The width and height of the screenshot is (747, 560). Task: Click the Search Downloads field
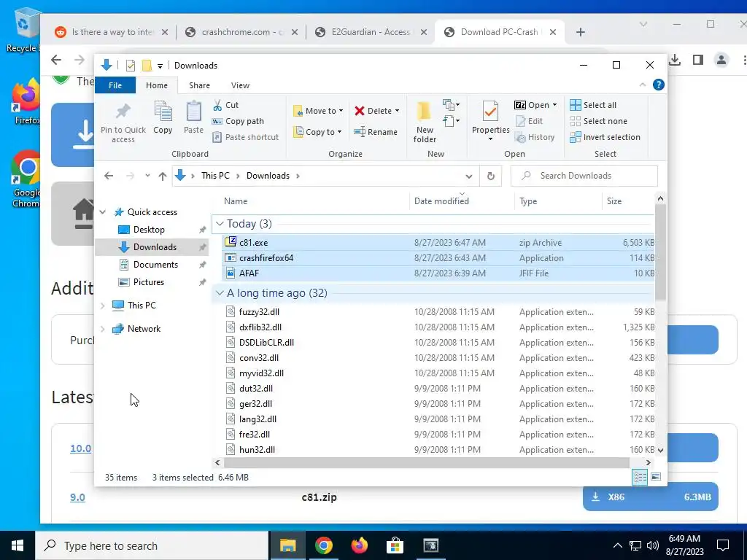tap(584, 176)
